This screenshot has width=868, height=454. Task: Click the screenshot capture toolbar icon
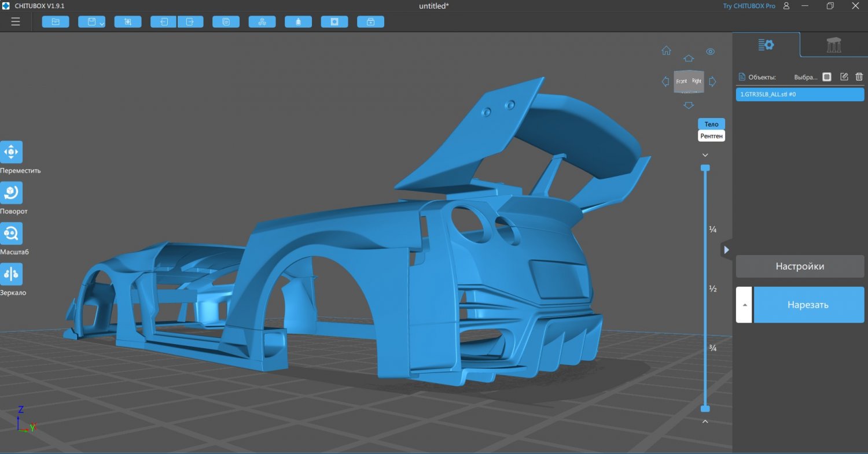coord(128,22)
